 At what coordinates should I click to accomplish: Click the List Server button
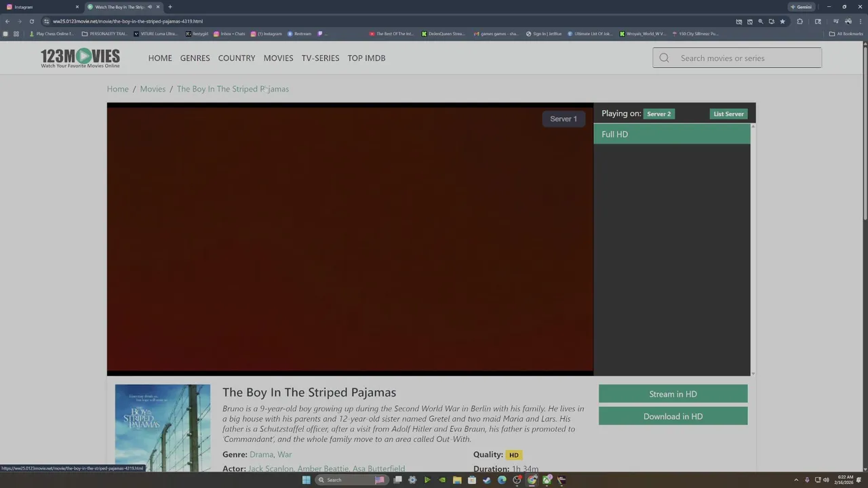pyautogui.click(x=728, y=114)
